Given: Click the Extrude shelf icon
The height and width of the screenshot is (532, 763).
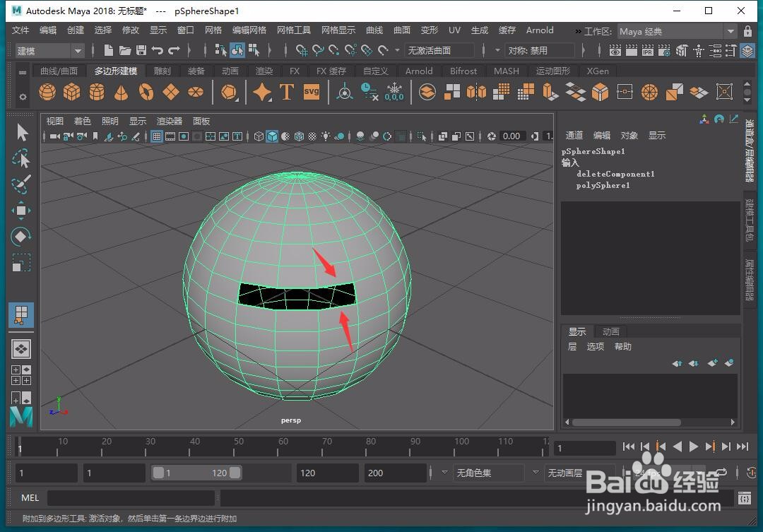Looking at the screenshot, I should [x=550, y=92].
